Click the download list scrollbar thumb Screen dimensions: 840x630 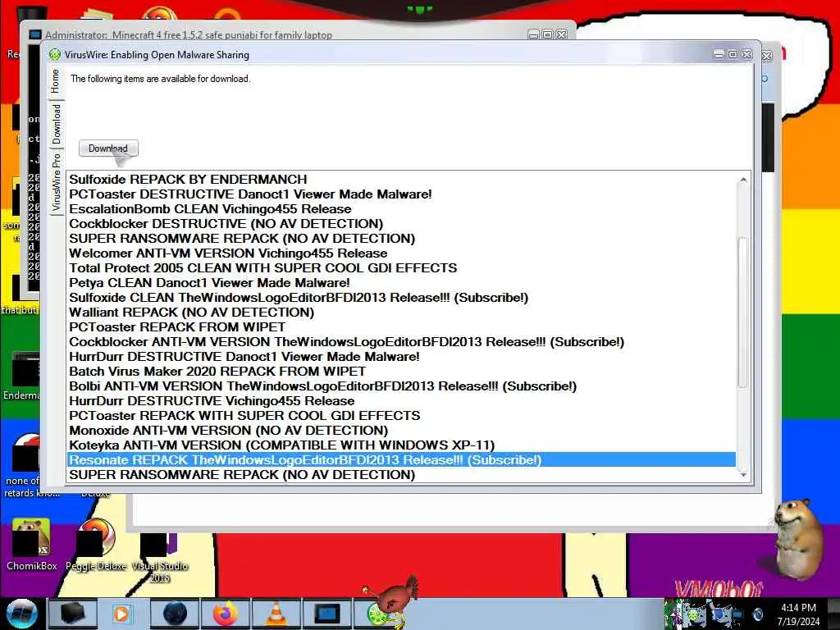(743, 312)
